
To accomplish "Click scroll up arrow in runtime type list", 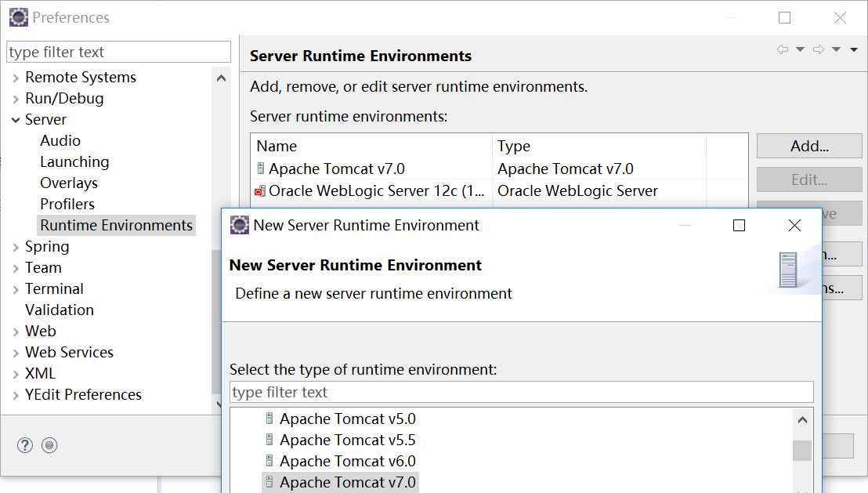I will (x=802, y=420).
